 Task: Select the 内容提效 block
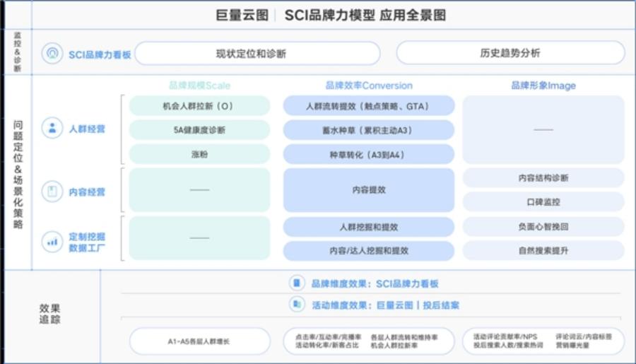tap(369, 190)
